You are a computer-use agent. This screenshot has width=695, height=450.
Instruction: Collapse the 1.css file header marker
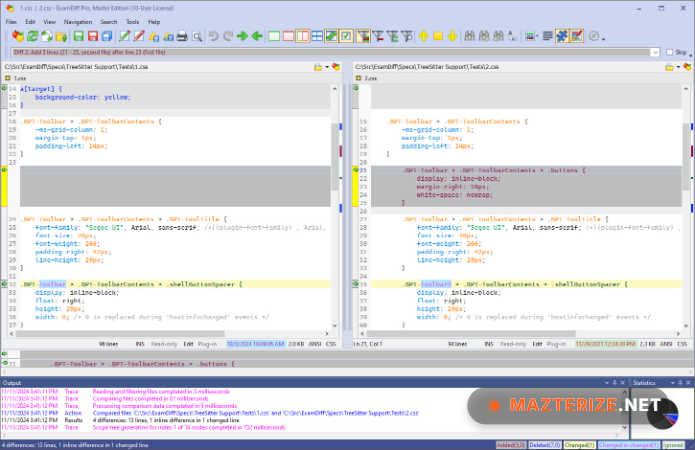coord(8,78)
